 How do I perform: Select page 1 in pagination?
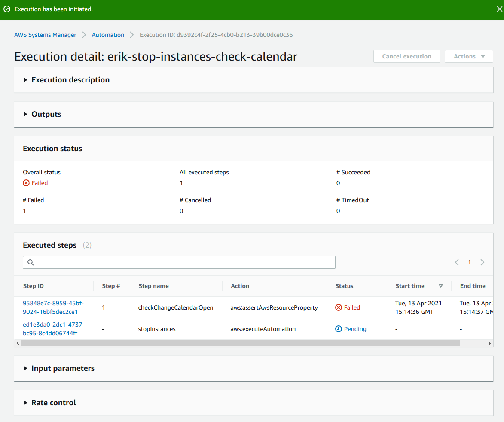click(x=470, y=262)
